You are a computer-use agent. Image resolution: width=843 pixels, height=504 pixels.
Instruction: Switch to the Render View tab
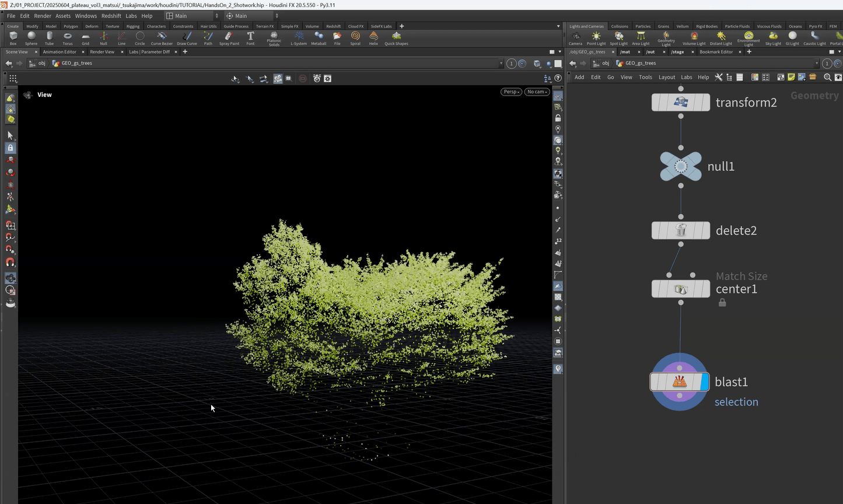pos(102,52)
